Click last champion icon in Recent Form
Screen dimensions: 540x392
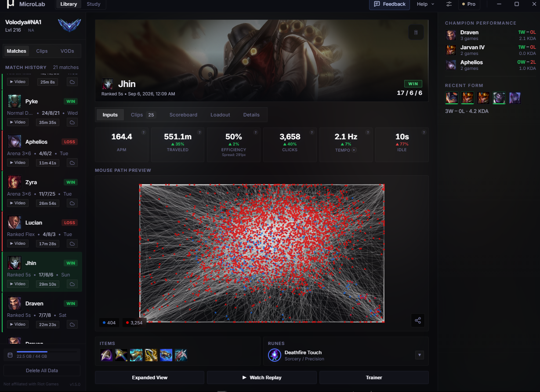click(x=515, y=98)
